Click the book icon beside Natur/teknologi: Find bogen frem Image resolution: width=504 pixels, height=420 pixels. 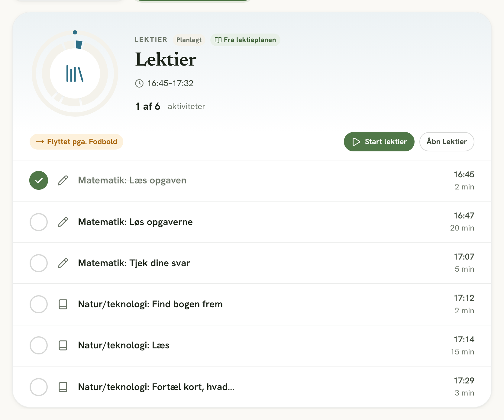[63, 304]
